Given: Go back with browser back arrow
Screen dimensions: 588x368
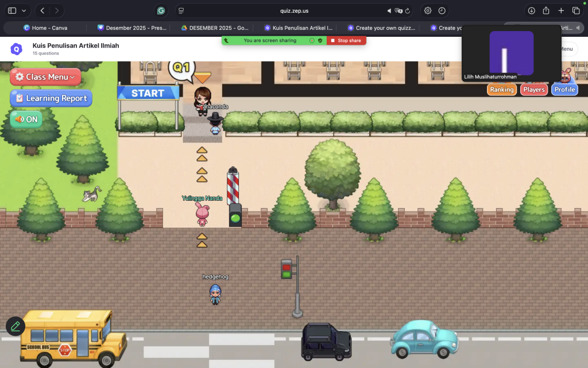Looking at the screenshot, I should coord(42,11).
